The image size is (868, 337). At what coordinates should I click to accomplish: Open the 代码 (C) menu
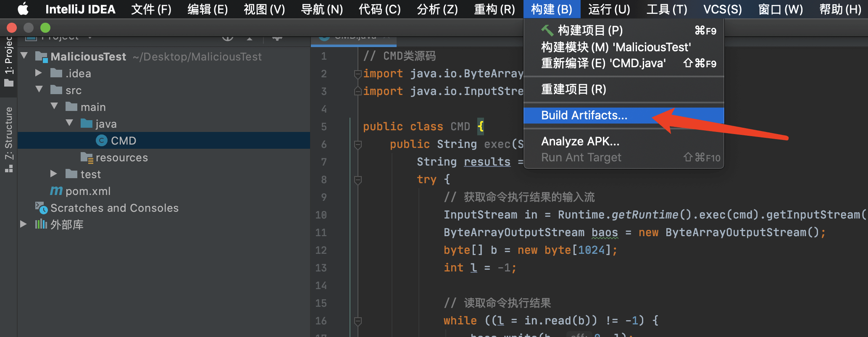tap(379, 9)
